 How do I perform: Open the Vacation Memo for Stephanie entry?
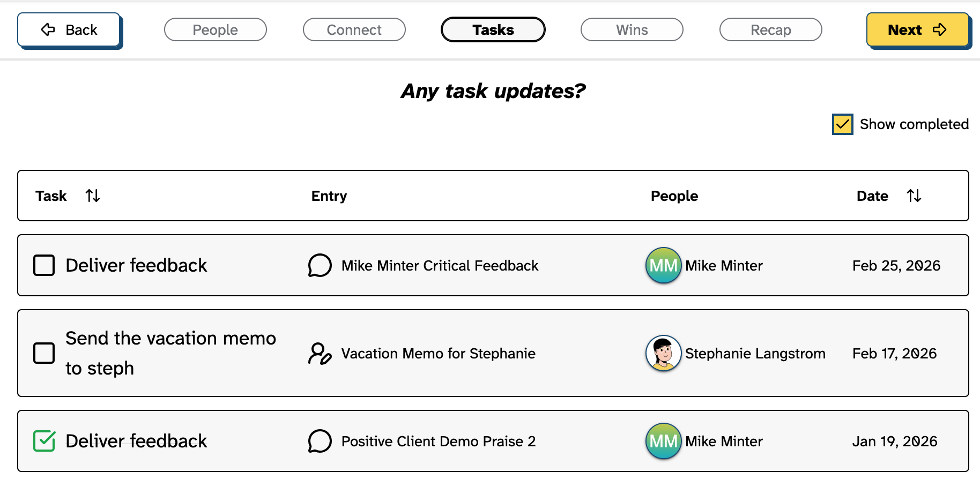coord(438,354)
